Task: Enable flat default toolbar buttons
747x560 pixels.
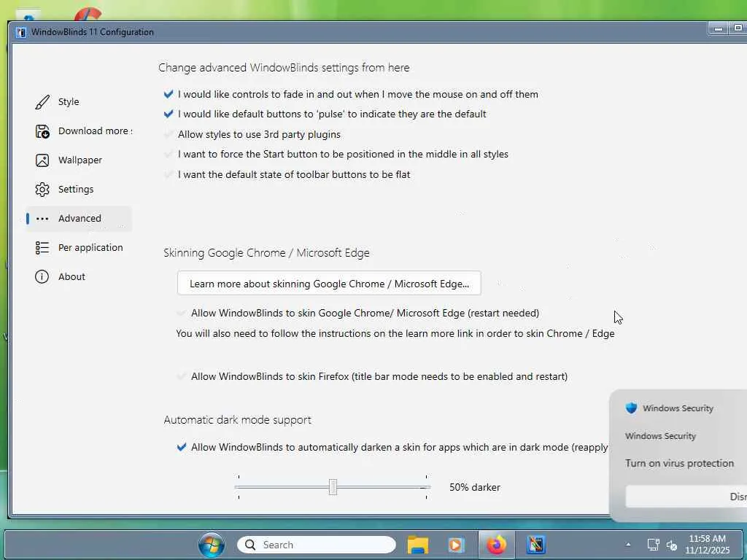Action: (169, 174)
